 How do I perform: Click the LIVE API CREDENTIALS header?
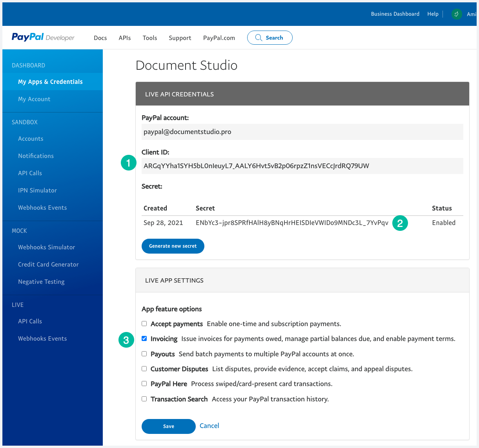click(302, 94)
